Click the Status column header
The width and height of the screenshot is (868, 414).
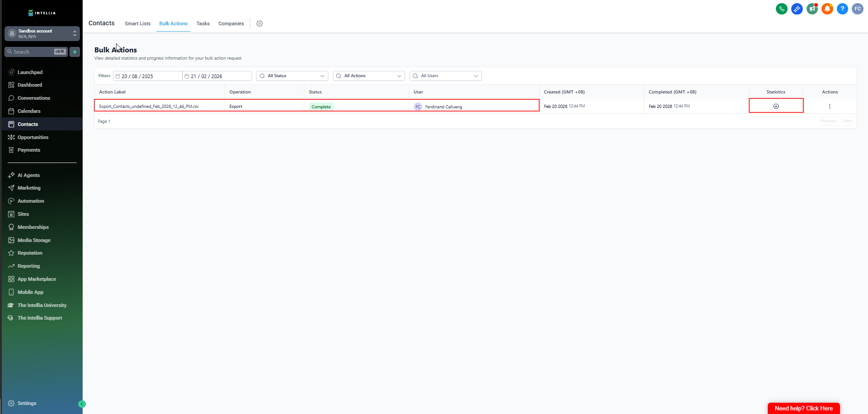pyautogui.click(x=315, y=92)
